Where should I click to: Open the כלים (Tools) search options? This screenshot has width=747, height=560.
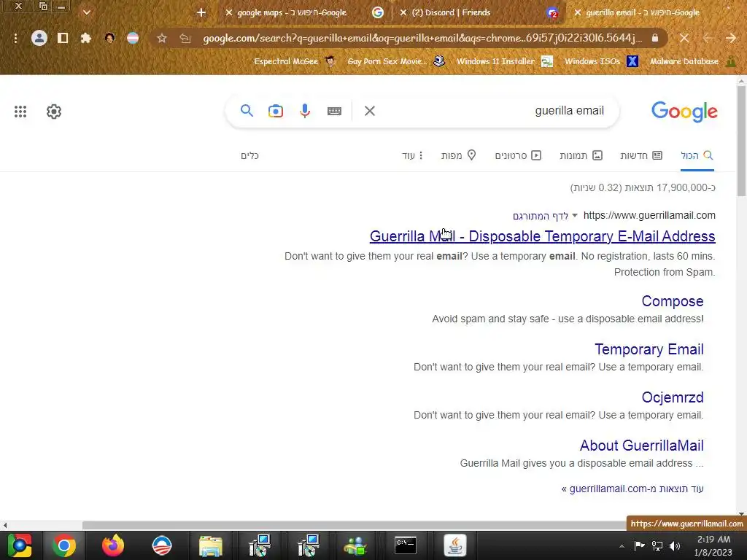pyautogui.click(x=249, y=156)
